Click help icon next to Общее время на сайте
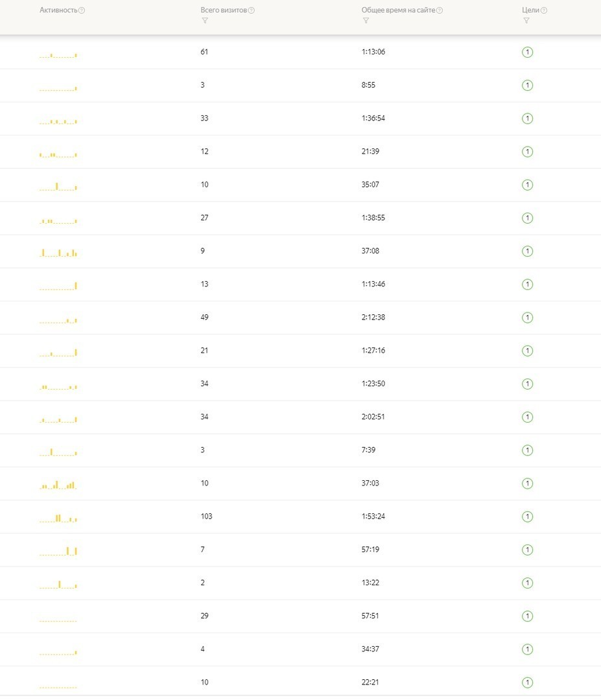Image resolution: width=601 pixels, height=700 pixels. point(440,10)
